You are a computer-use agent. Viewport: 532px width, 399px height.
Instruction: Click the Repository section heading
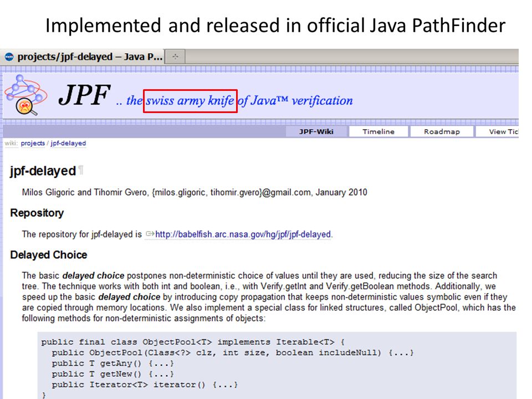37,213
